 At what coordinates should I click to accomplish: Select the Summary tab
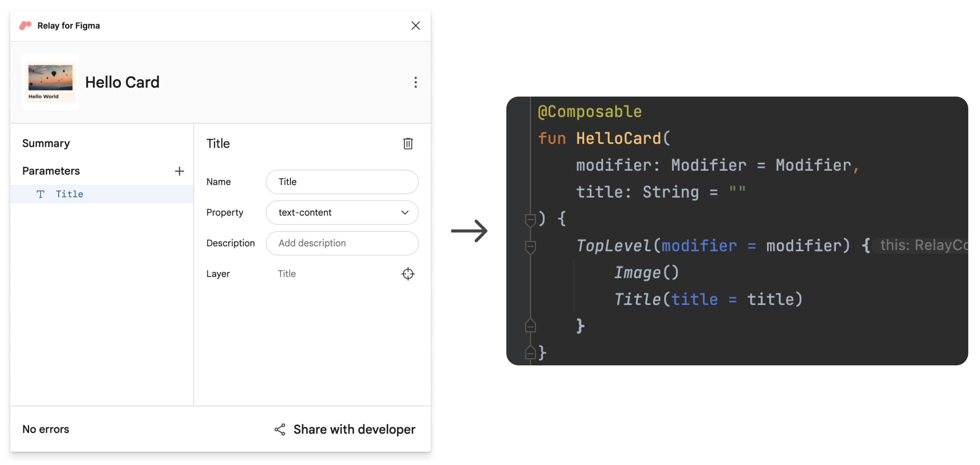(x=45, y=142)
